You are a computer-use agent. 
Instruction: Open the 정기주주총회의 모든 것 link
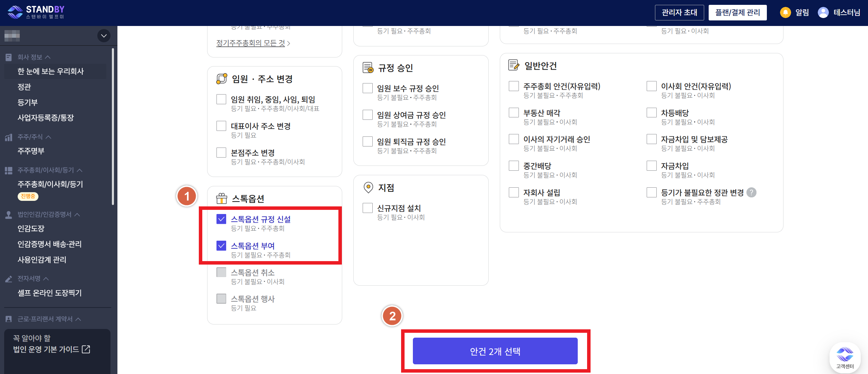coord(253,43)
